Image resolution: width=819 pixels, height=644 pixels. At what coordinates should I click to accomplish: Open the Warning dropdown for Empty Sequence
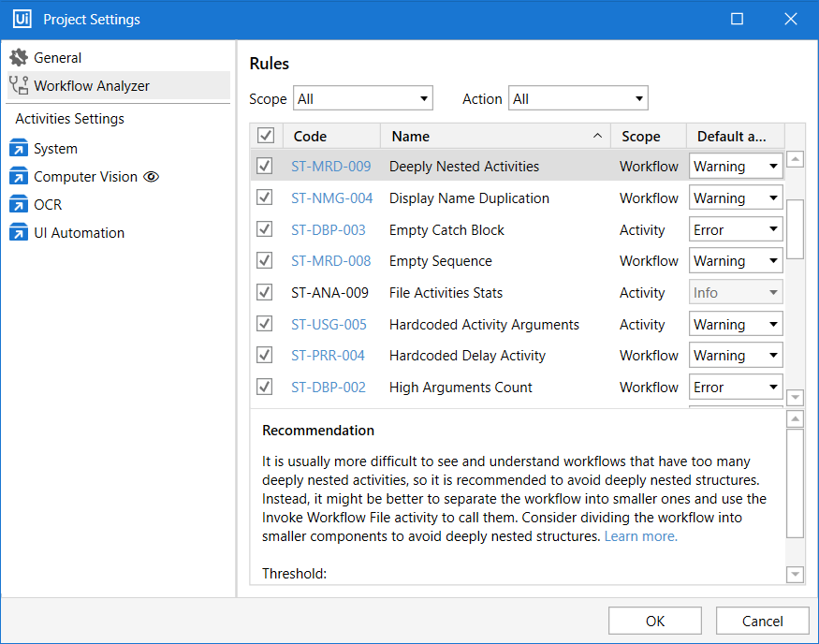point(736,260)
